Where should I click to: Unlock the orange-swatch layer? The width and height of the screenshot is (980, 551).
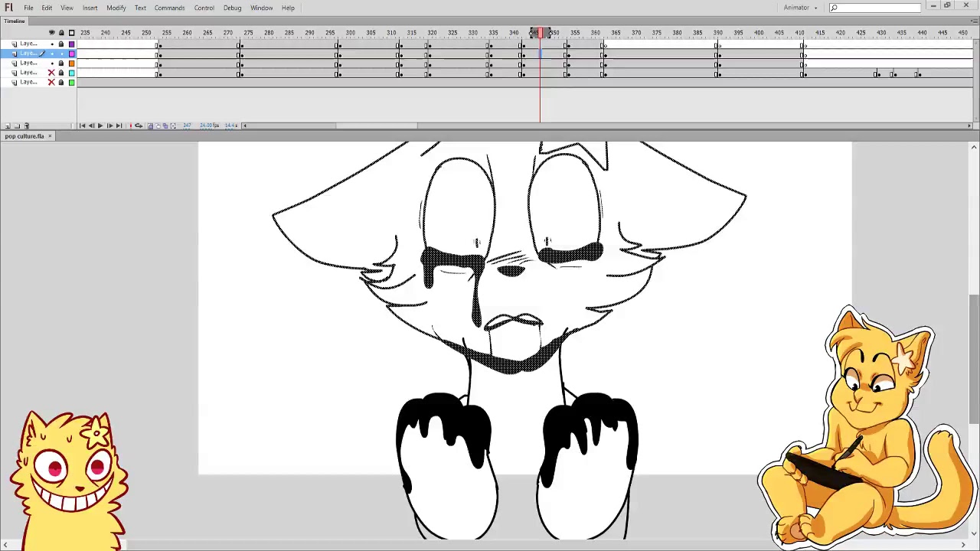pyautogui.click(x=61, y=63)
